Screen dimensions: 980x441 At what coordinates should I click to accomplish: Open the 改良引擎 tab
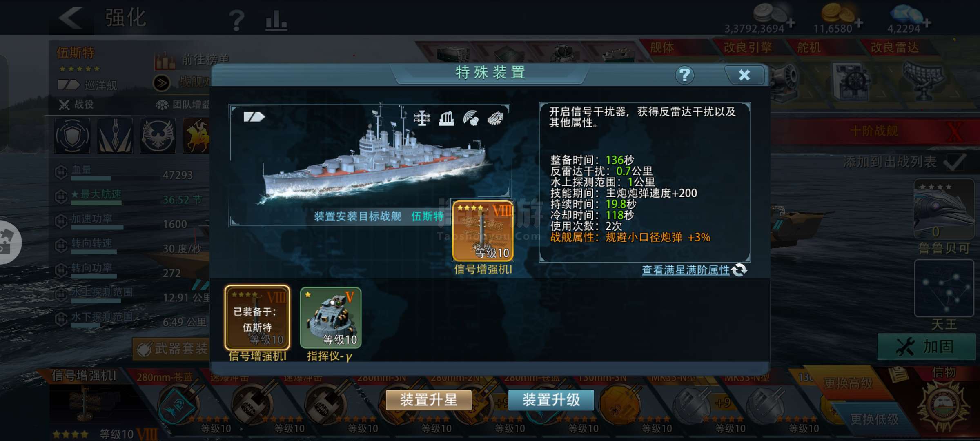click(748, 48)
